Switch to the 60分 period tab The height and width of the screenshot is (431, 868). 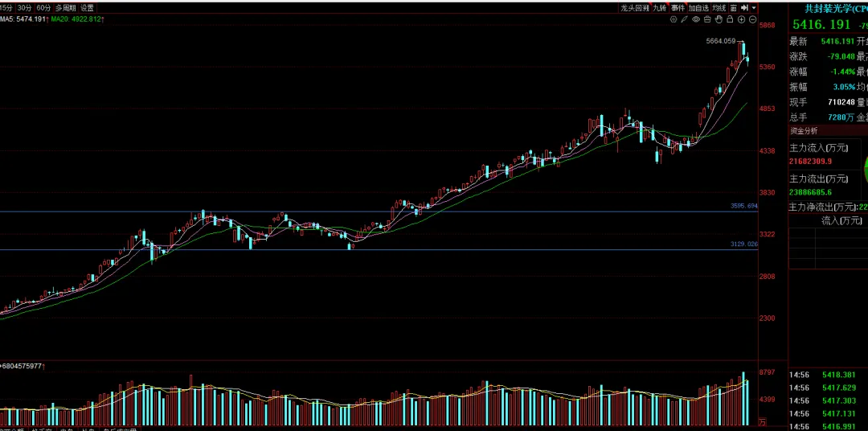tap(43, 8)
